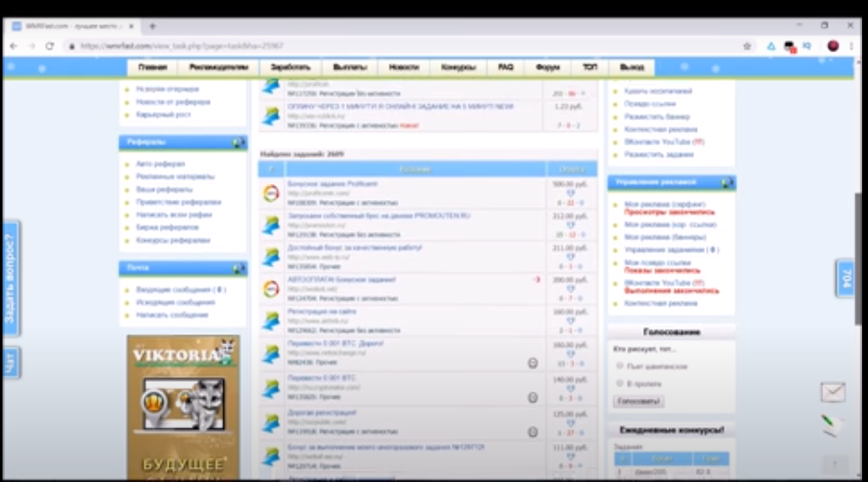Image resolution: width=868 pixels, height=482 pixels.
Task: Click the Регистрация на сайте task arrow icon
Action: tap(271, 321)
